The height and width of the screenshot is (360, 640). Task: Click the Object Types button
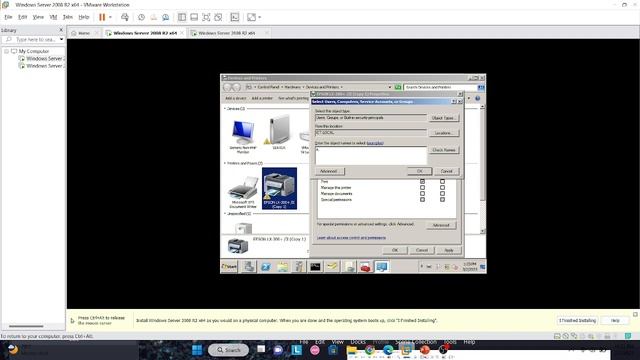443,118
